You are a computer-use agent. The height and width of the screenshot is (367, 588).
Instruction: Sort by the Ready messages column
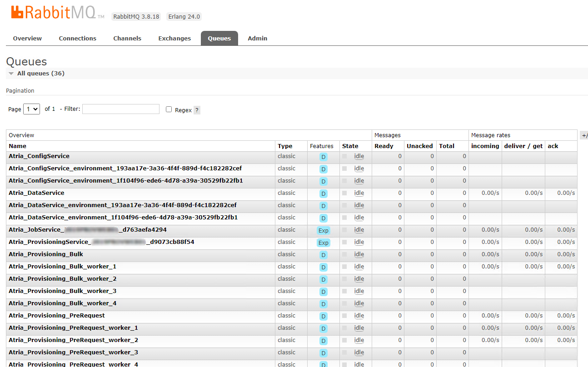point(384,146)
